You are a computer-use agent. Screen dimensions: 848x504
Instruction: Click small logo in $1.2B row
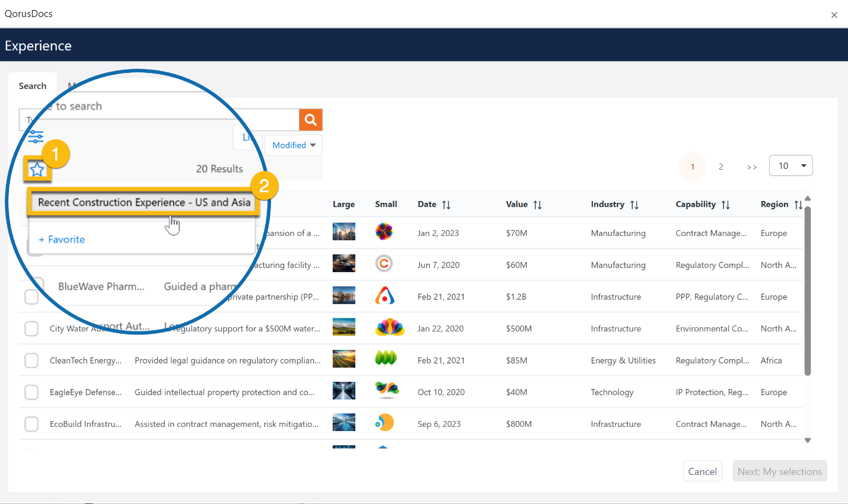click(385, 295)
